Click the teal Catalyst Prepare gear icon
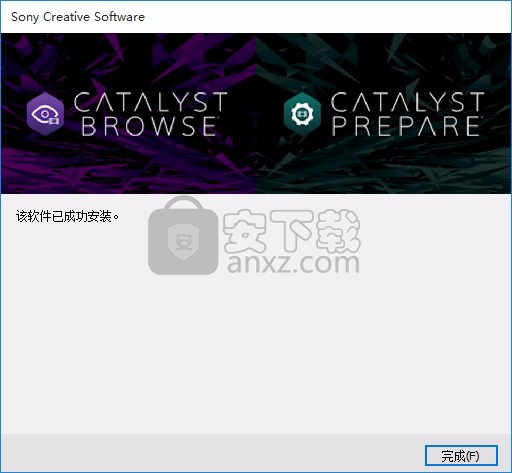This screenshot has height=473, width=512. [302, 114]
